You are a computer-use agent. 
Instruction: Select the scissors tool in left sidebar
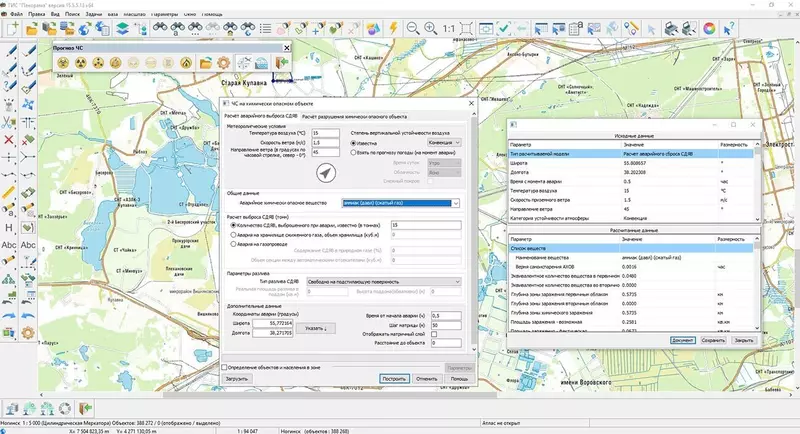pyautogui.click(x=9, y=122)
